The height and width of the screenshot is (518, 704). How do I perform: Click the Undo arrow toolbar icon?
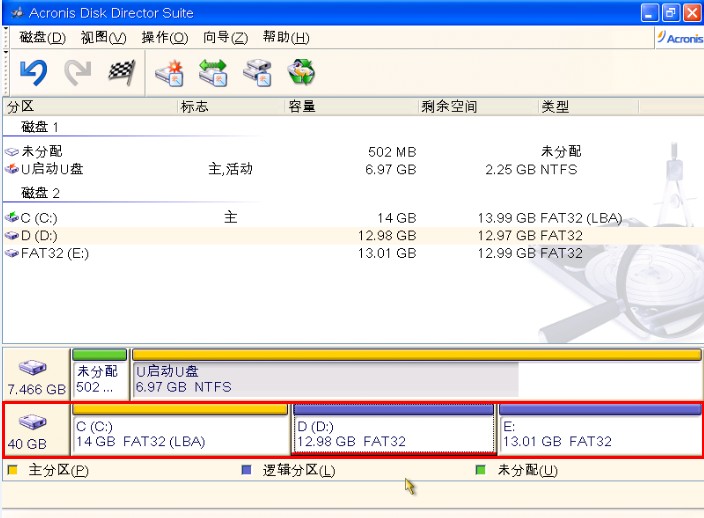[34, 72]
